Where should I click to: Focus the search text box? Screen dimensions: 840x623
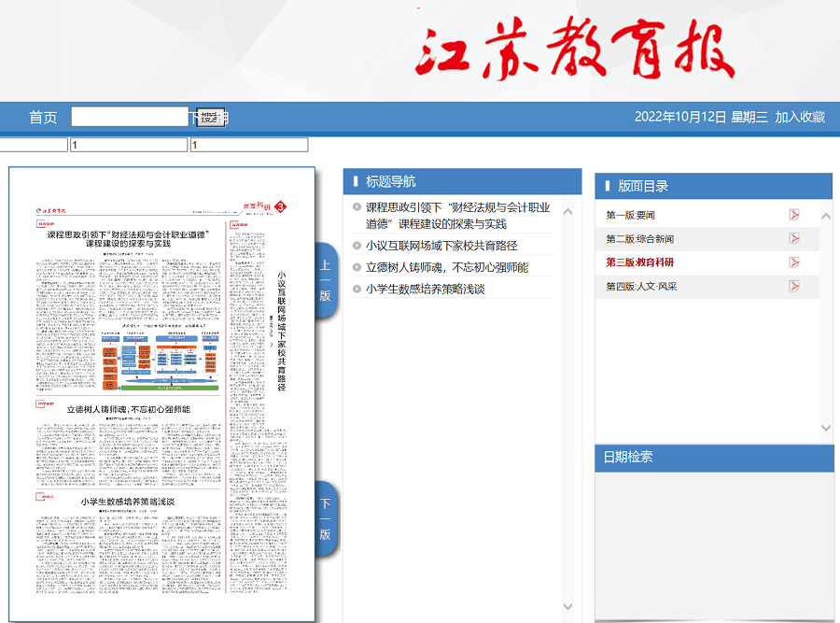click(x=130, y=117)
